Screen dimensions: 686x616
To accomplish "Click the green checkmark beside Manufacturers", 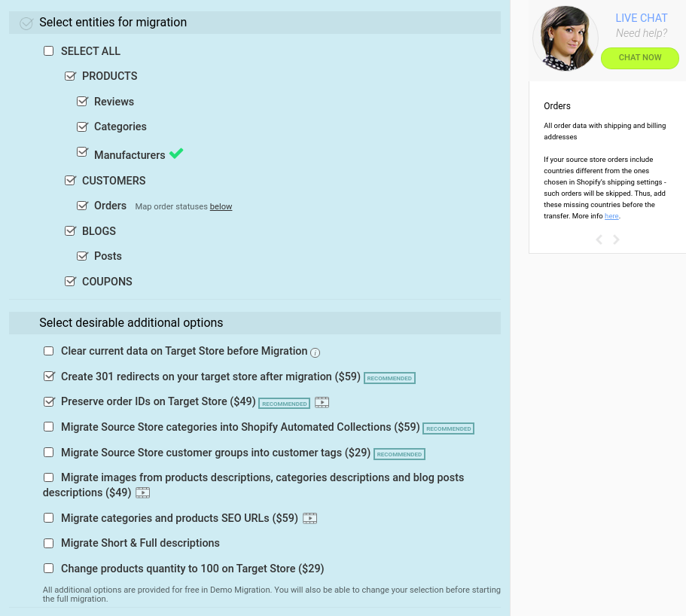I will pos(176,154).
